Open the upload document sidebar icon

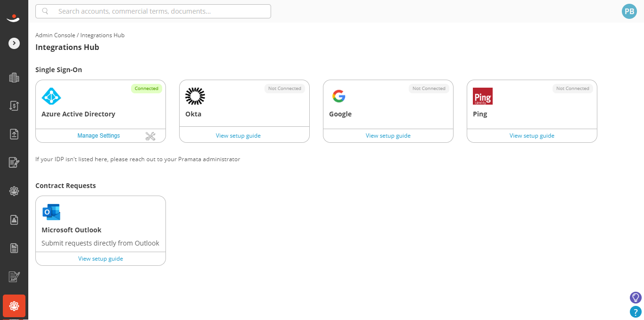pos(14,134)
